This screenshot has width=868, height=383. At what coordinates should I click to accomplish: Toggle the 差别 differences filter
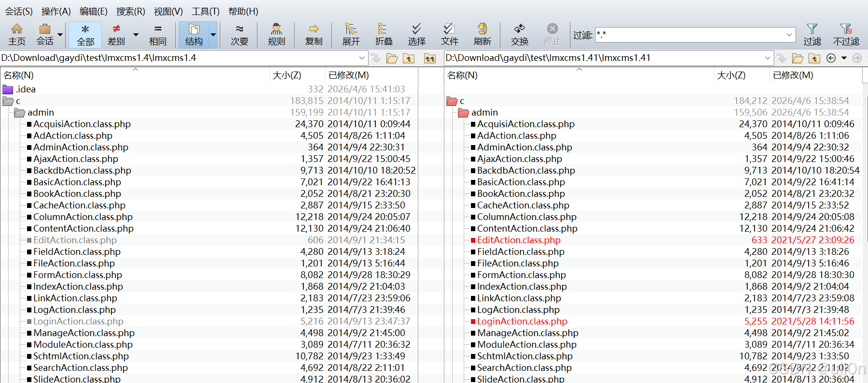pyautogui.click(x=116, y=35)
